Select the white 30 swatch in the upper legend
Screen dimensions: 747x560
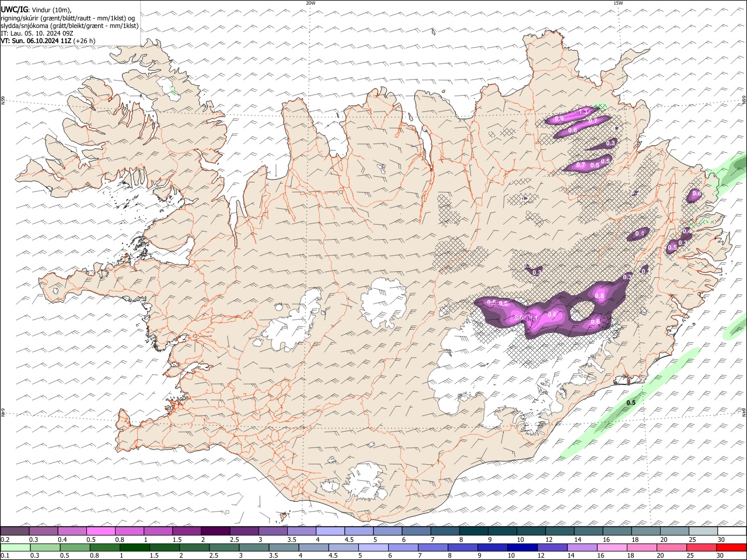(x=732, y=531)
